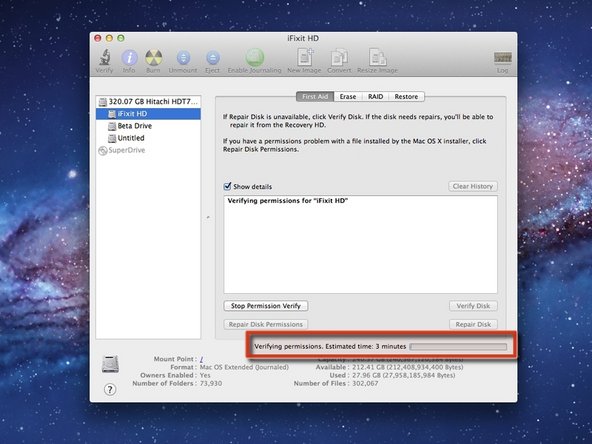Open the New Image toolbar icon
The height and width of the screenshot is (444, 592).
304,57
